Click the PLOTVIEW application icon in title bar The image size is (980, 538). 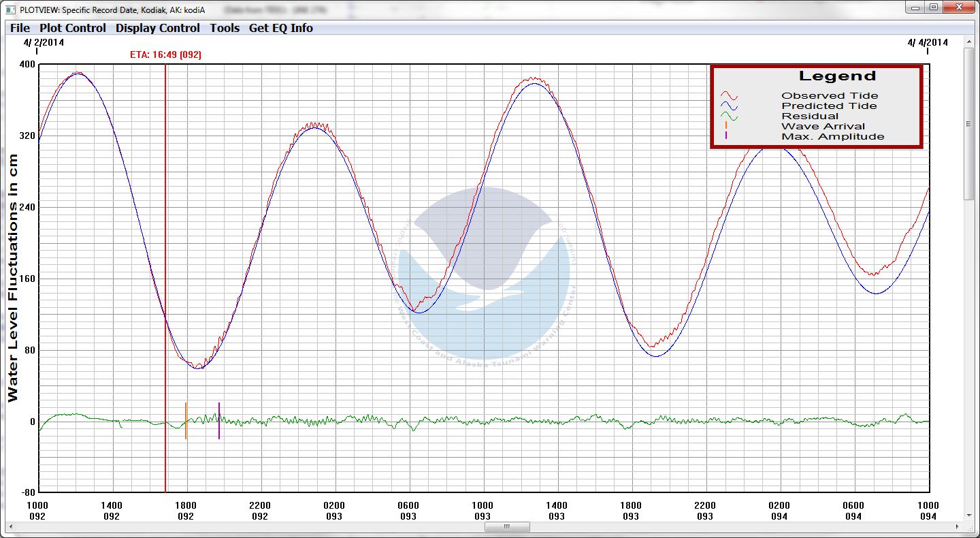pos(10,10)
